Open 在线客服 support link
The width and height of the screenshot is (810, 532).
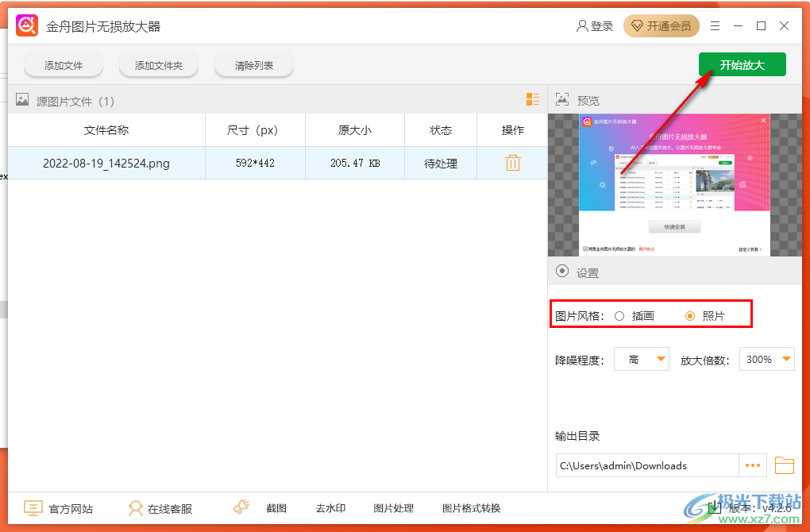170,509
